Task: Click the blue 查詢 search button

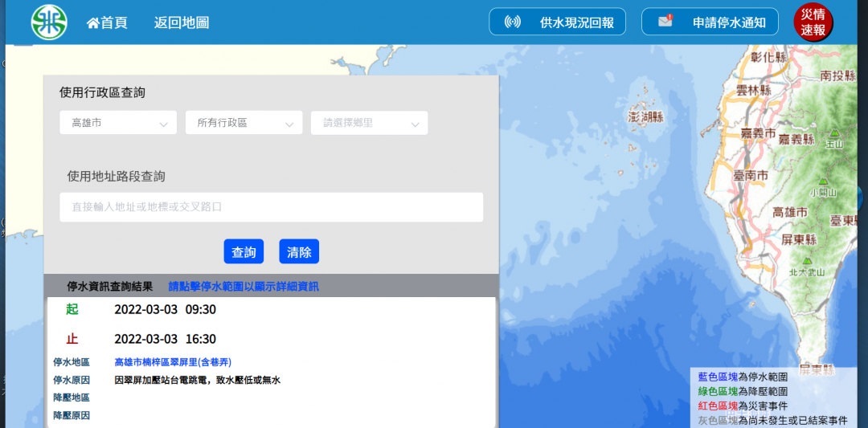Action: coord(244,251)
